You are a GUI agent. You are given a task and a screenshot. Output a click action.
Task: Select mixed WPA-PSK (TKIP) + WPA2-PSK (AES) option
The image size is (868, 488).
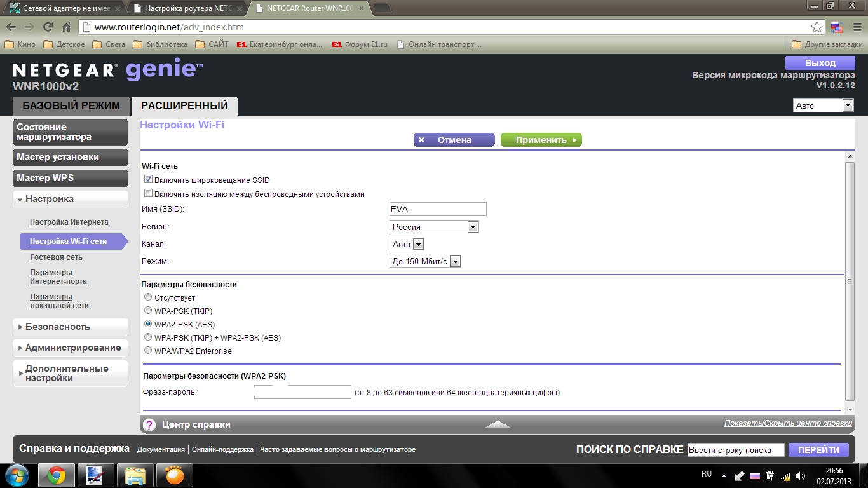click(x=148, y=337)
